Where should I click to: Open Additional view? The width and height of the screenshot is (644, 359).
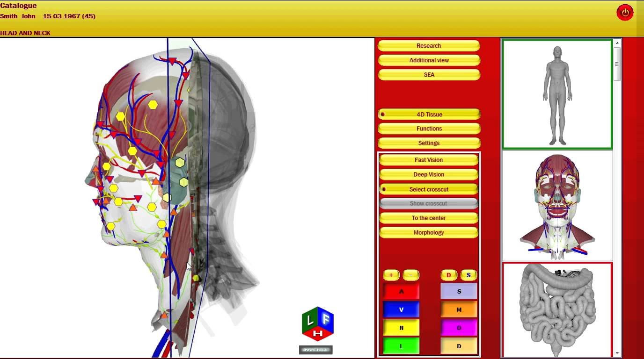[429, 60]
